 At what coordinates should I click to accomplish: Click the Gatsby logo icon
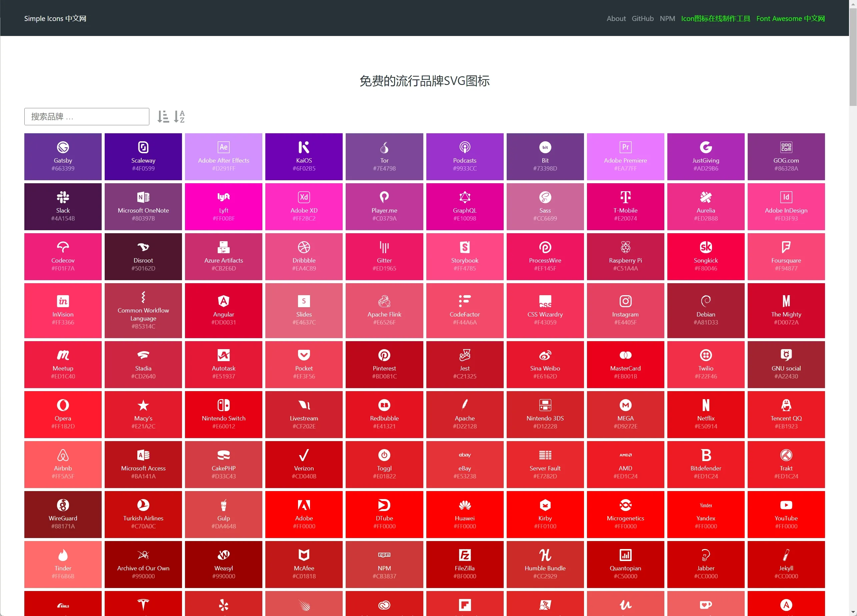click(x=63, y=147)
